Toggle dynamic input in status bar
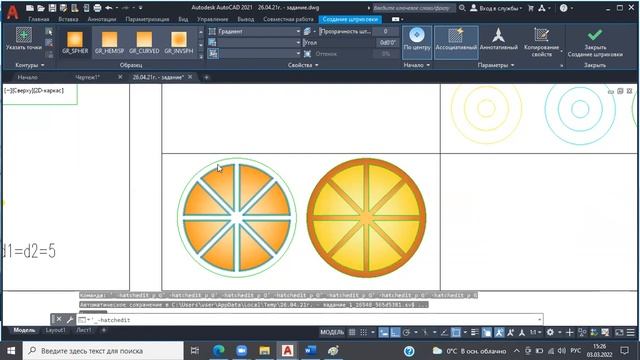This screenshot has height=360, width=640. pyautogui.click(x=384, y=332)
